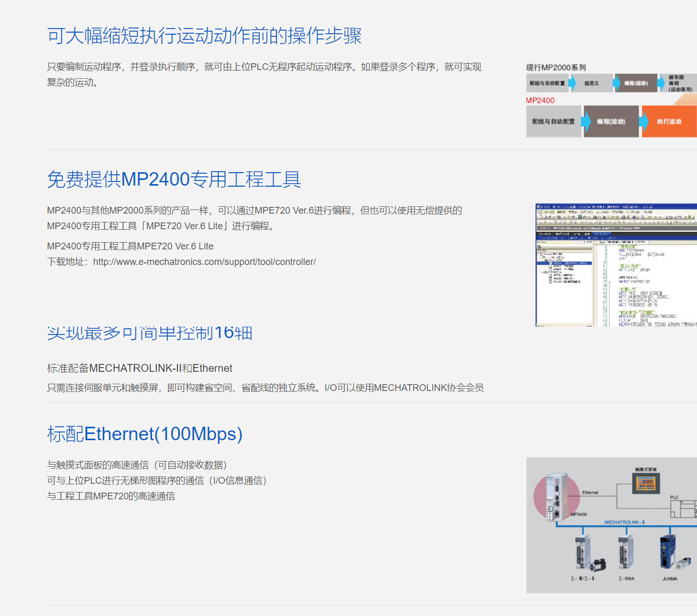Click the MP2400 编程(运动) brown block

coord(611,121)
